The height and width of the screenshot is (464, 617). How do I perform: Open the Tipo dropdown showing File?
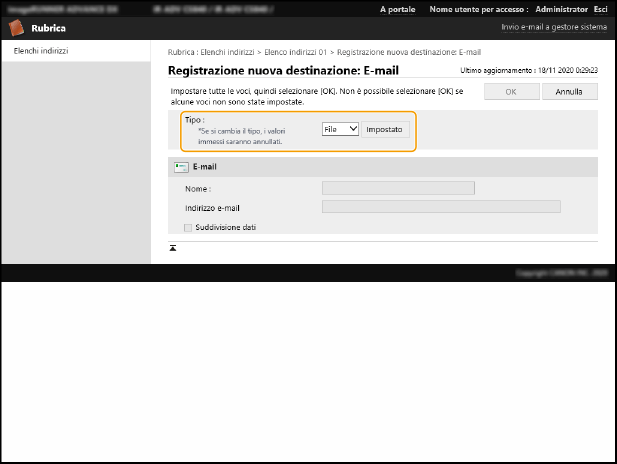coord(340,130)
